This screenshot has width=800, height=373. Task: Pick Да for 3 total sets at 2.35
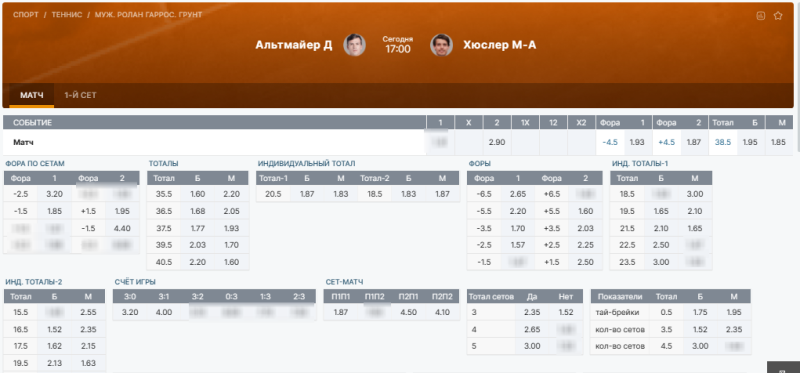532,312
